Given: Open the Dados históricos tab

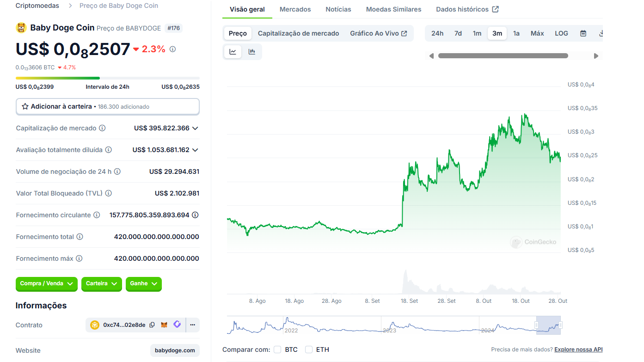Looking at the screenshot, I should [x=467, y=9].
